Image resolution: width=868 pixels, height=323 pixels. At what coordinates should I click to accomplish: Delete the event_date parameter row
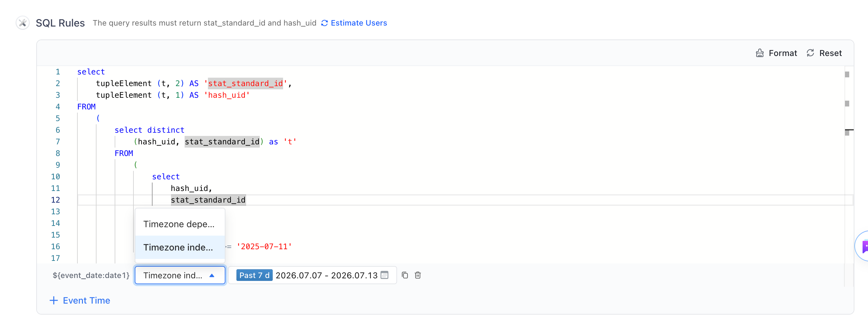click(x=417, y=275)
